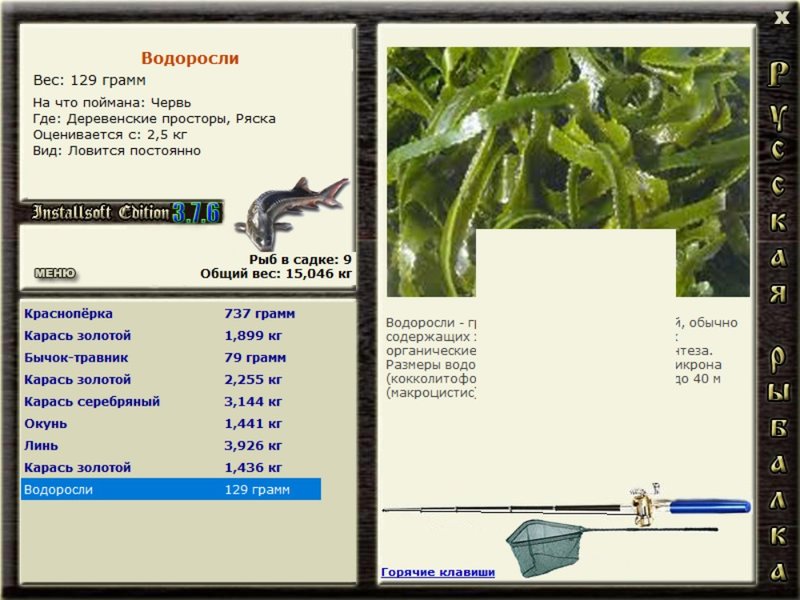The image size is (800, 600).
Task: Click the fishing rod with blue handle
Action: [566, 507]
